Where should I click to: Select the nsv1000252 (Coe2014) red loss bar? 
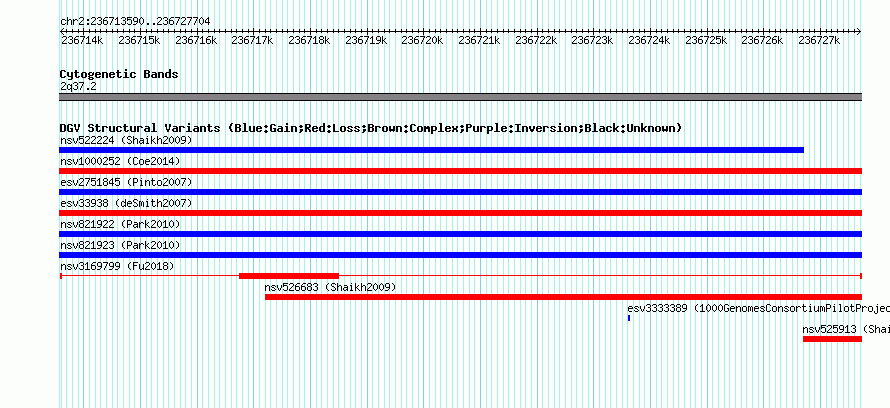pos(460,171)
